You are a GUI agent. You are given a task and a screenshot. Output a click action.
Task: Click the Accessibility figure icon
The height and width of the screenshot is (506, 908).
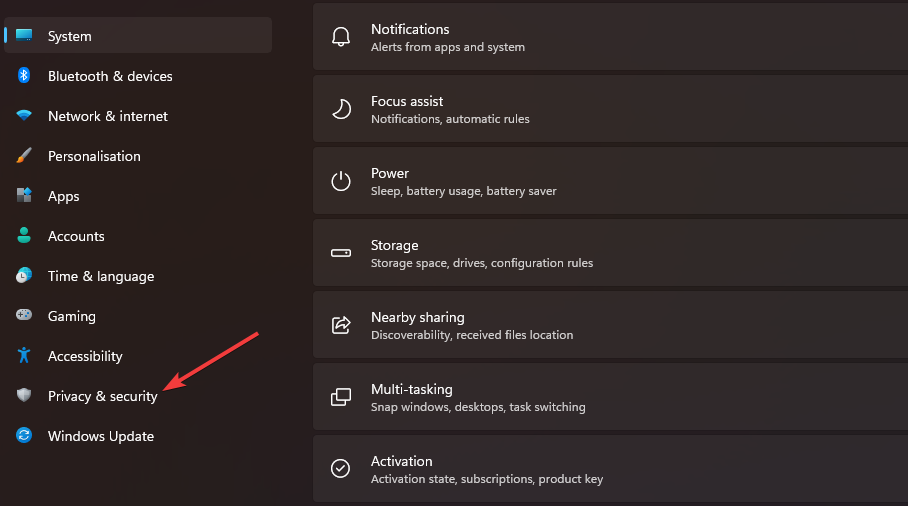[x=24, y=356]
